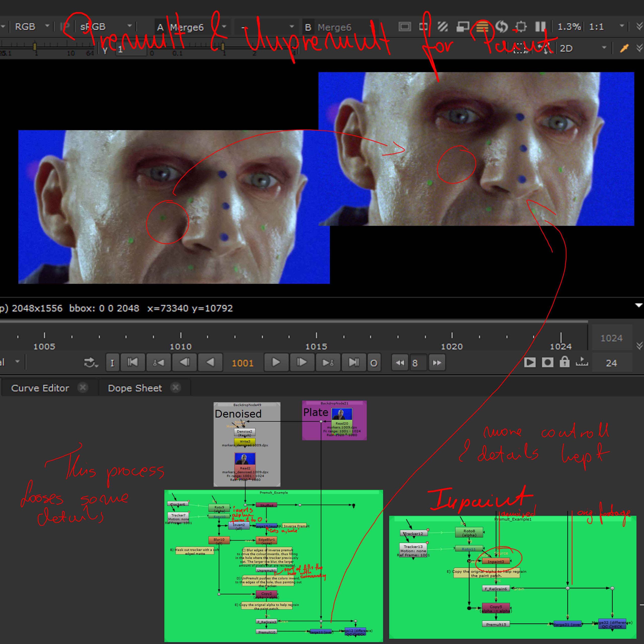Skip backward by the frame increment
Viewport: 644px width, 644px height.
pos(400,363)
